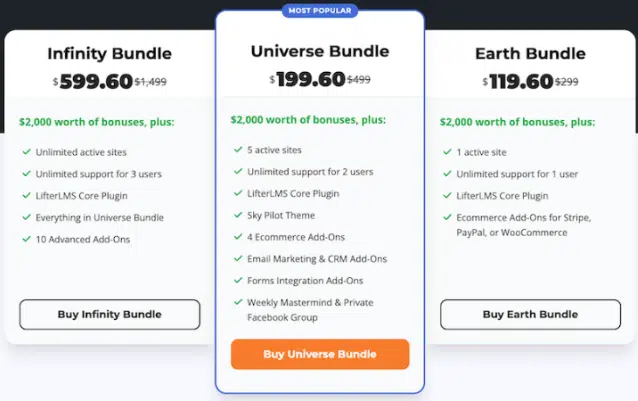Click checkmark next to Sky Pilot Theme

click(237, 215)
